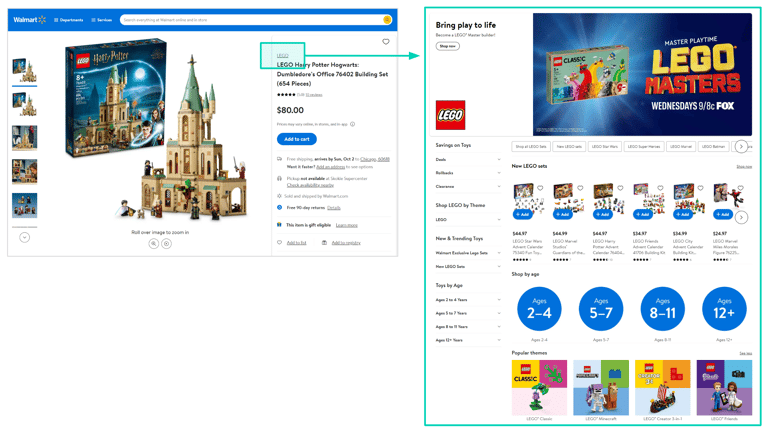Image resolution: width=770 pixels, height=432 pixels.
Task: Check availability nearby for pickup
Action: [x=310, y=185]
